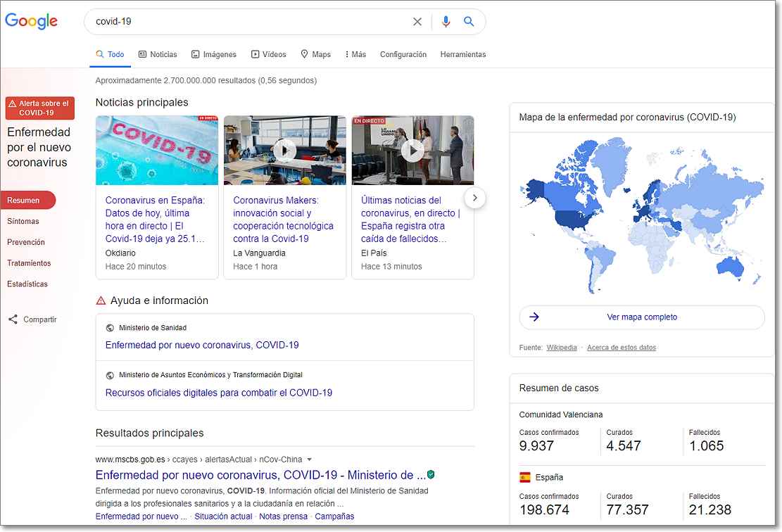Image resolution: width=782 pixels, height=532 pixels.
Task: Open Recursos oficiales digitales para combatir el COVID-19
Action: click(219, 393)
